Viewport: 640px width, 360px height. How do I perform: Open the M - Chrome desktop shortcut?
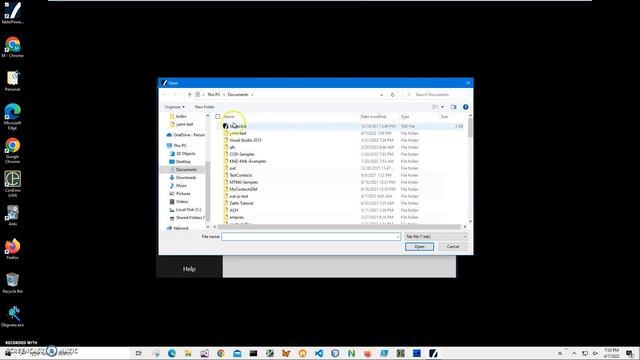[12, 47]
